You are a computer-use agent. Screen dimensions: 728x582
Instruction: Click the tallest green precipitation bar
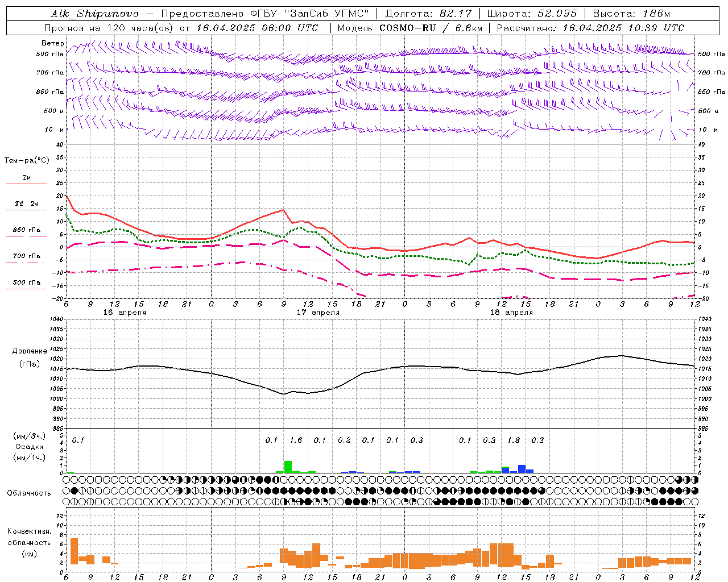coord(288,467)
